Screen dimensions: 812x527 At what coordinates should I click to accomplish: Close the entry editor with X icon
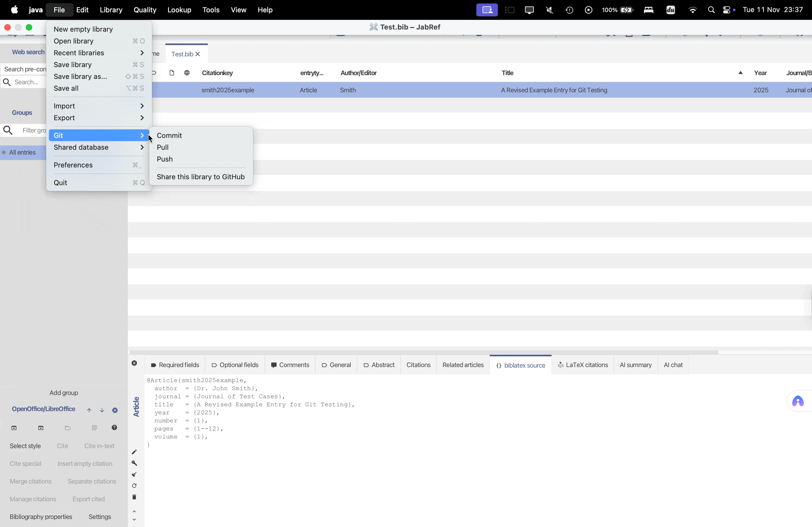(x=134, y=363)
